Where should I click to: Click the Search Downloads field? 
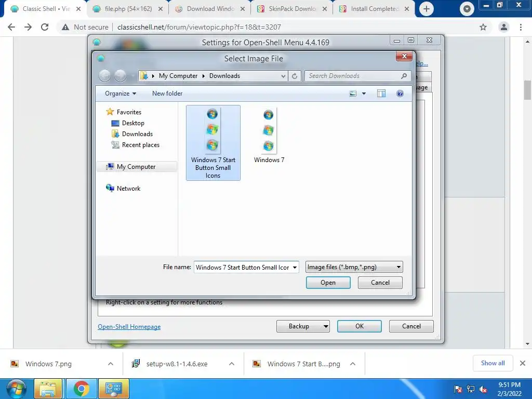coord(353,76)
